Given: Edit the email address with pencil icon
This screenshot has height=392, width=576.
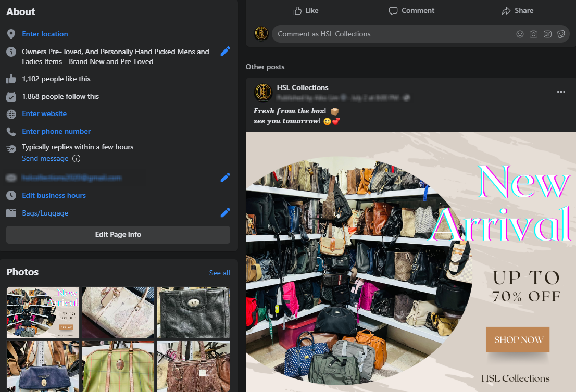Looking at the screenshot, I should point(225,178).
